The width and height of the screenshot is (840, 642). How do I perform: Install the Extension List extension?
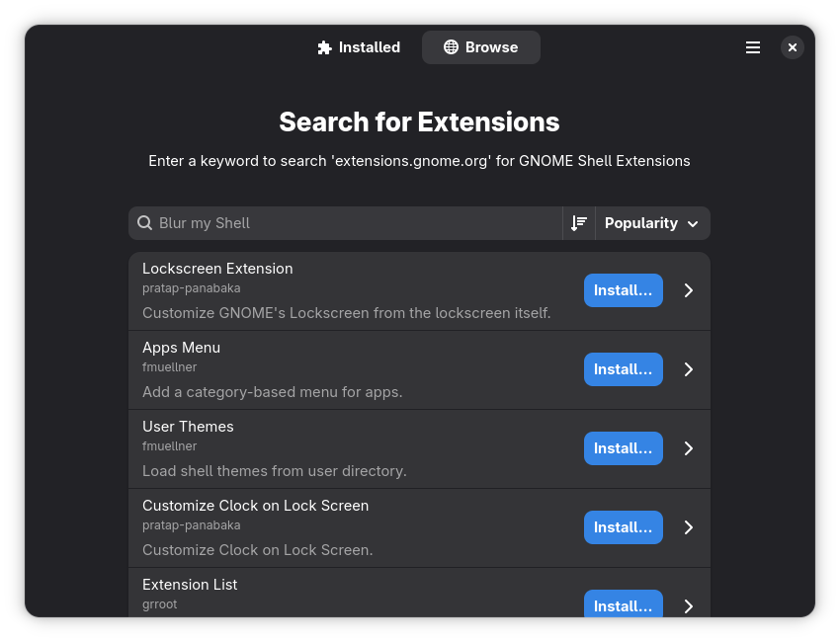(x=623, y=604)
